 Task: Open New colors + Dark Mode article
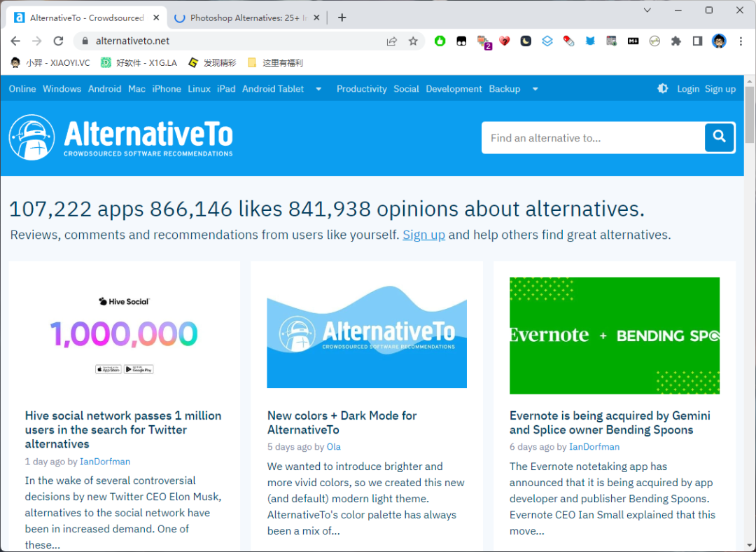coord(342,422)
